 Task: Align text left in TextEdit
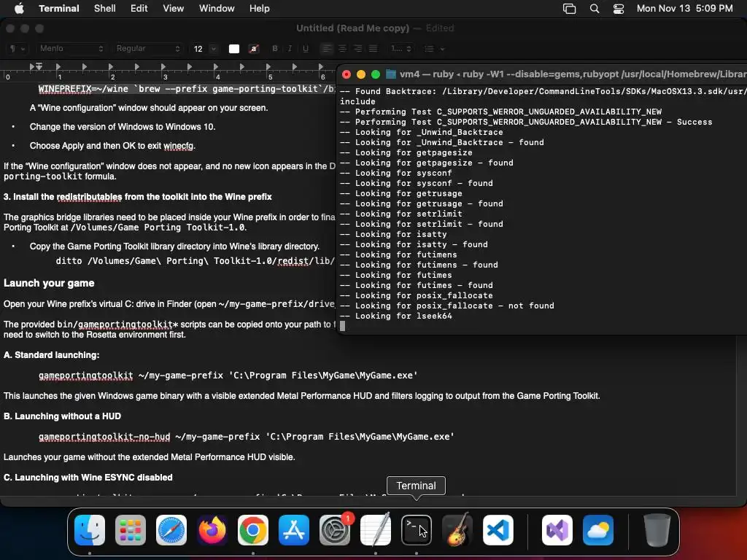[327, 49]
